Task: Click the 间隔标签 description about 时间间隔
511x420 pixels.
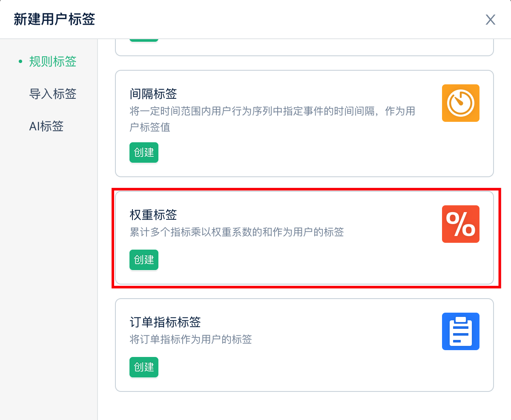Action: 273,119
